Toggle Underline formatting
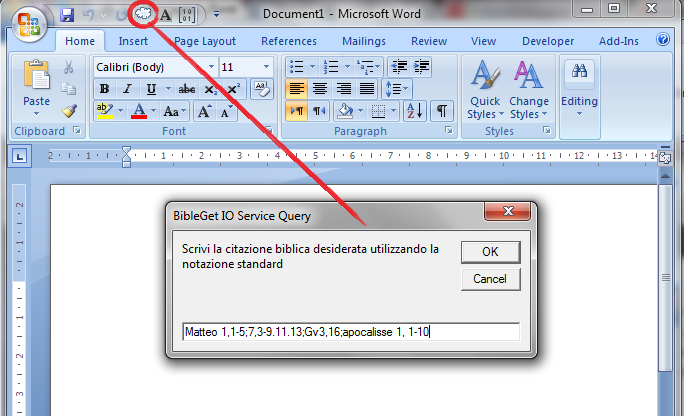This screenshot has height=416, width=684. coord(151,89)
